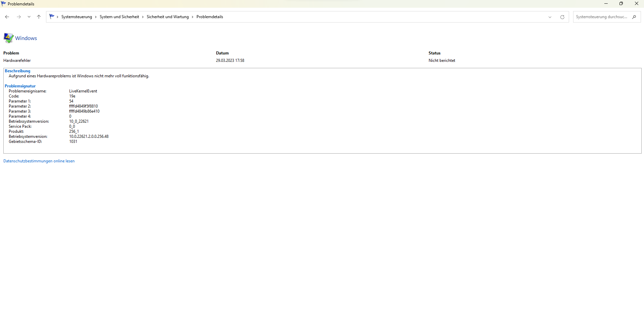Minimize the Problemdetails window

click(606, 4)
